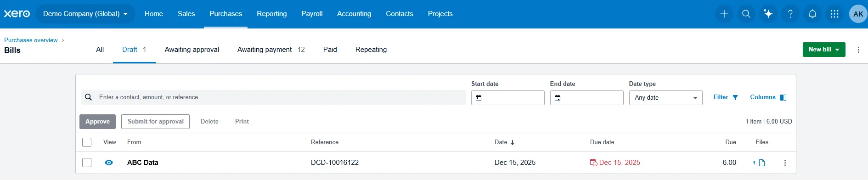This screenshot has height=180, width=868.
Task: Switch to the Draft tab
Action: 134,50
